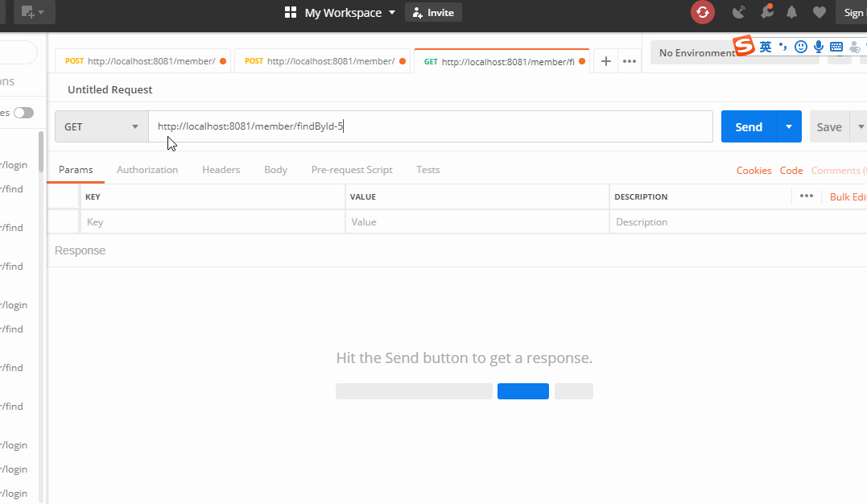Open the satellite capture requests icon

click(x=739, y=12)
